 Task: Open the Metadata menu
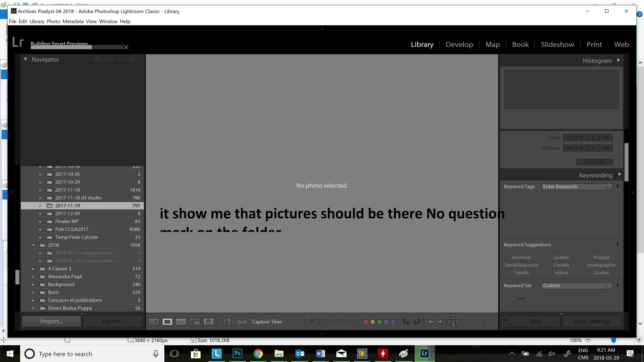click(x=73, y=21)
